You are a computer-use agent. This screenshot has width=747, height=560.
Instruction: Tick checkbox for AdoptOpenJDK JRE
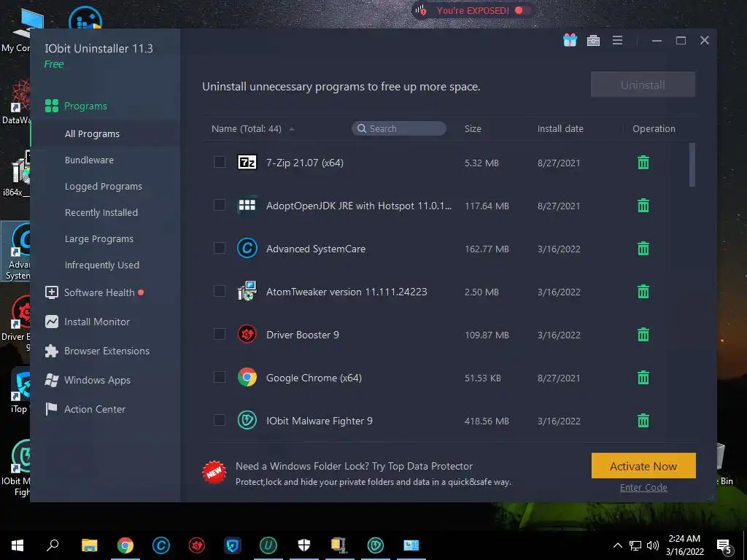220,205
